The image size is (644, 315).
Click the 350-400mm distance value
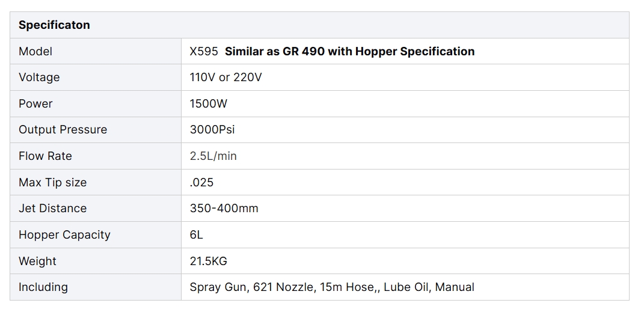pos(224,209)
